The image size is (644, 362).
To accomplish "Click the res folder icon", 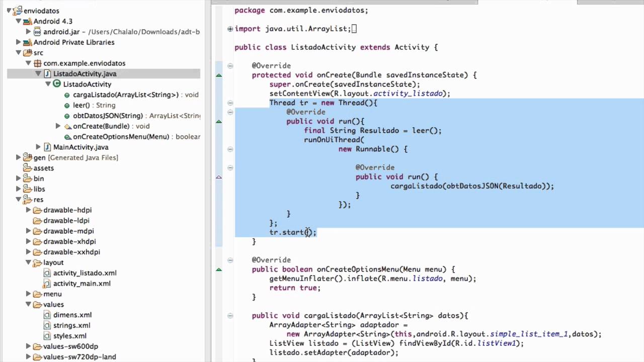I will click(x=28, y=200).
